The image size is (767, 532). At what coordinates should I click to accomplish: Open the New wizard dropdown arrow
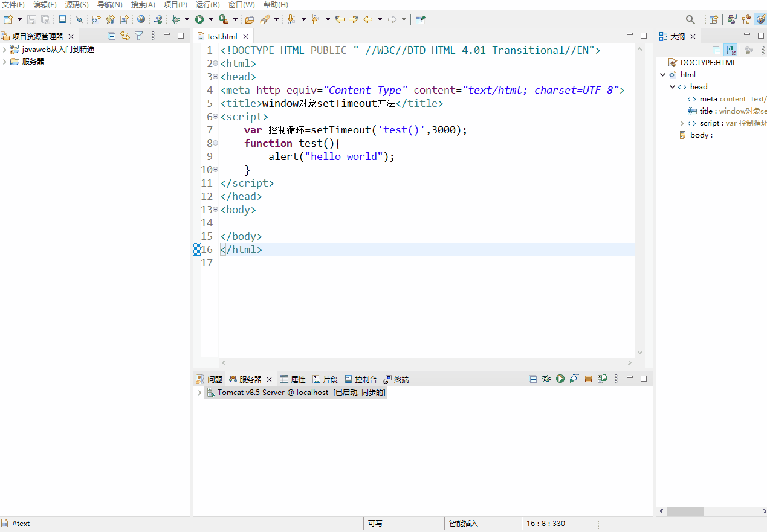click(x=19, y=19)
